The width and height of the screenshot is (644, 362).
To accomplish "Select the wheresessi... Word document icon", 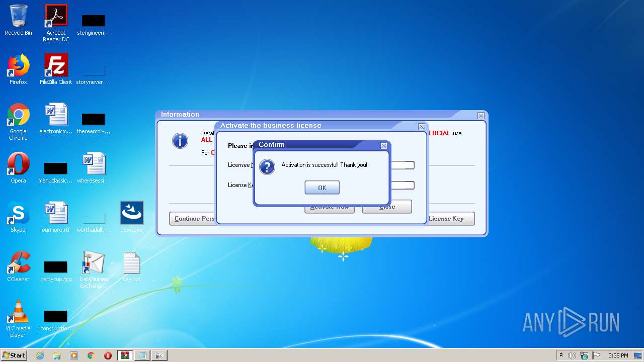I will coord(94,168).
